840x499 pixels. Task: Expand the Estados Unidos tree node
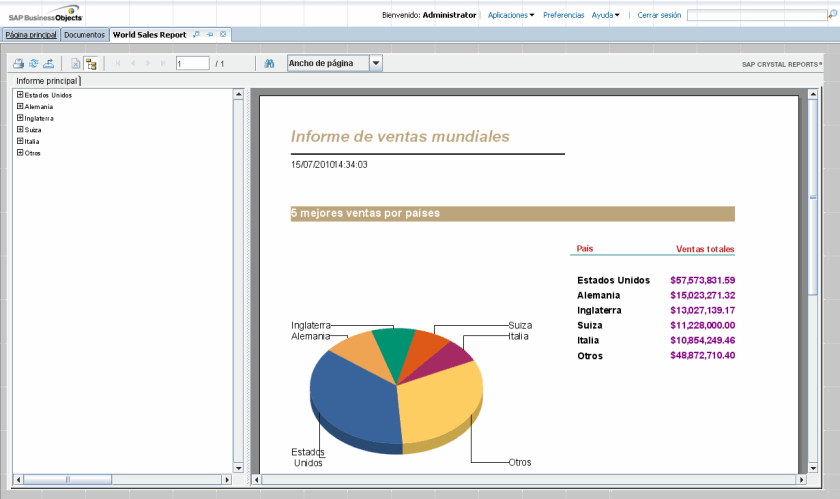[20, 95]
